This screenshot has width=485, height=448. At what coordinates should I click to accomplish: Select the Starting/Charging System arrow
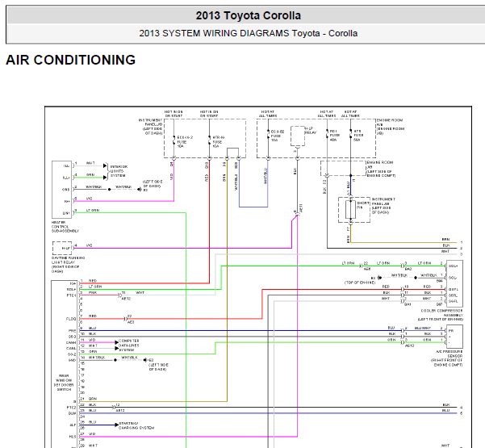(x=117, y=425)
